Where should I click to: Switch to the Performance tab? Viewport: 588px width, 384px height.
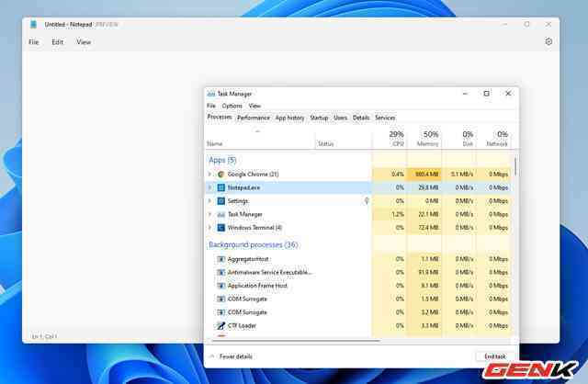254,118
